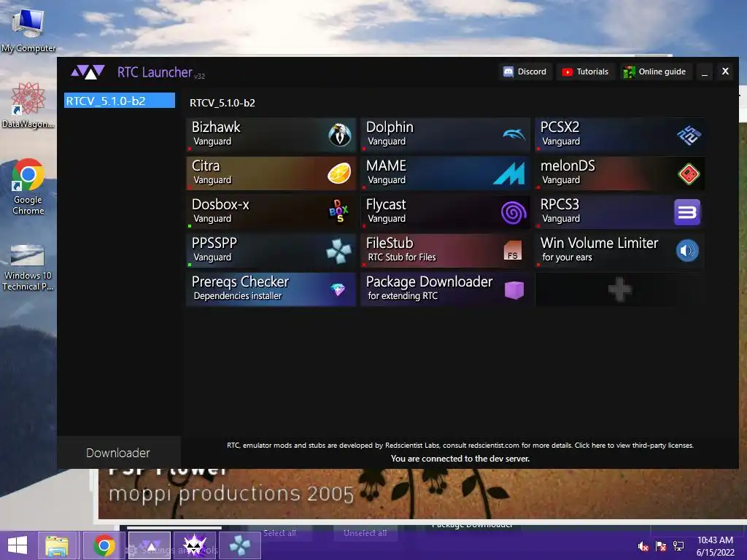This screenshot has height=560, width=747.
Task: Open the Online guide button
Action: (656, 71)
